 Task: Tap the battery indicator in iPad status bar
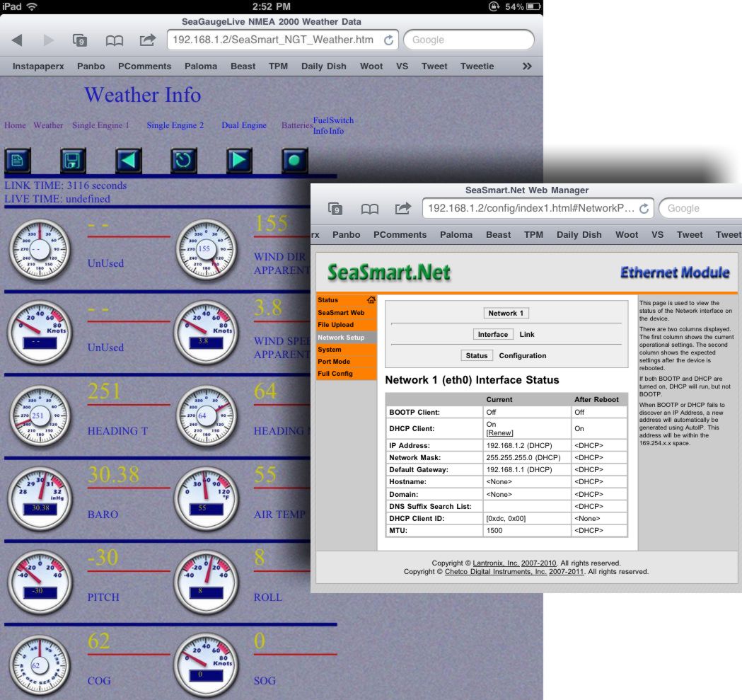[x=533, y=6]
